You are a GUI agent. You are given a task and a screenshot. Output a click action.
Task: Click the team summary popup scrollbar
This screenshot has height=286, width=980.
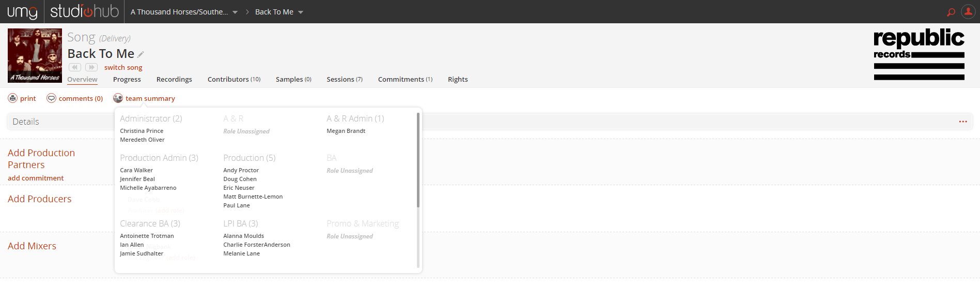pos(418,160)
